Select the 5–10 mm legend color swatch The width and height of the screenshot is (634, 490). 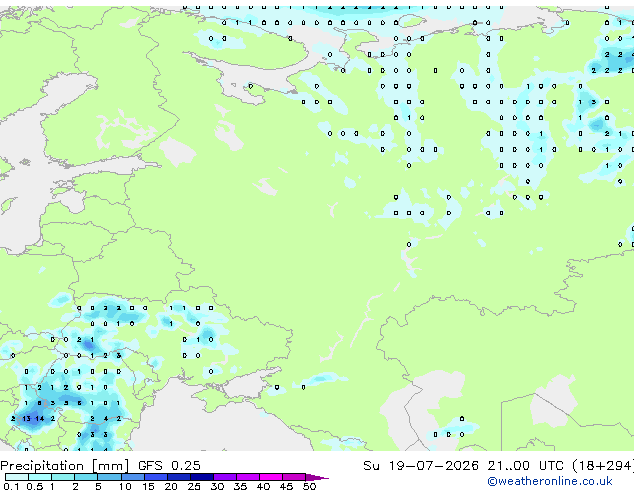pos(109,477)
